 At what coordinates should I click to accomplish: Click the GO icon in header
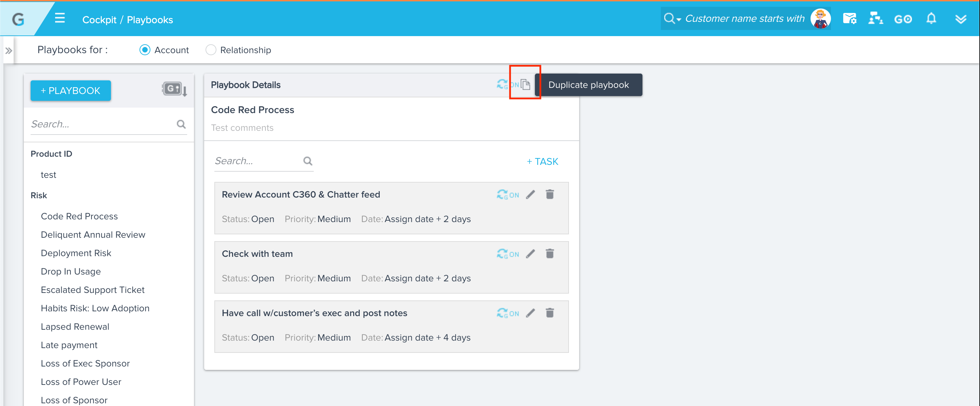coord(903,19)
